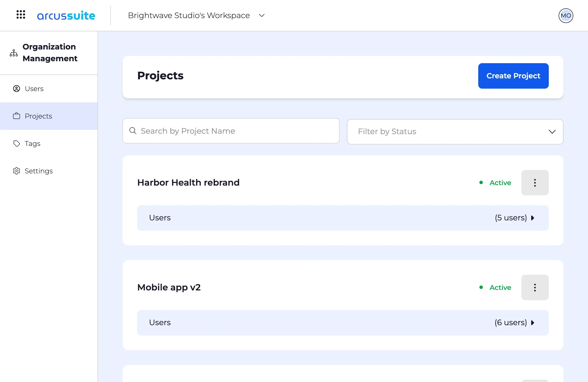This screenshot has width=588, height=382.
Task: Expand Users list of Harbor Health rebrand
Action: pyautogui.click(x=343, y=218)
